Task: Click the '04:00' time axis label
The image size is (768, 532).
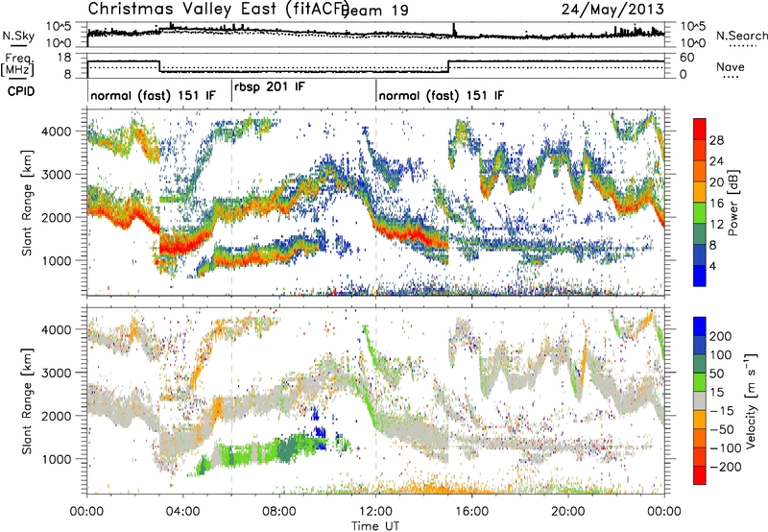Action: (182, 512)
